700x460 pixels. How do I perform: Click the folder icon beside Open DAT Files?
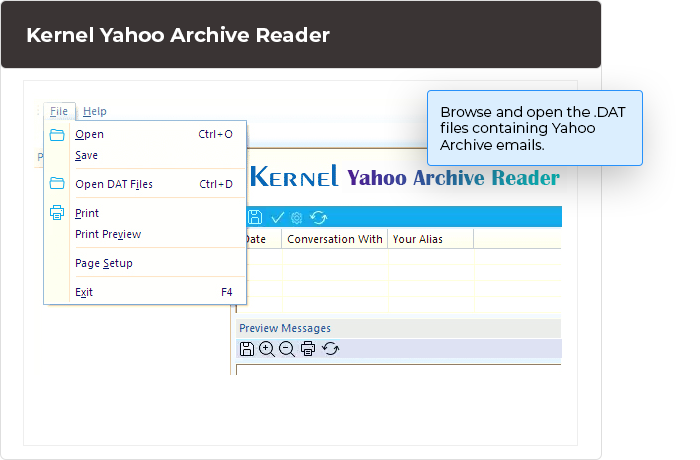point(57,183)
